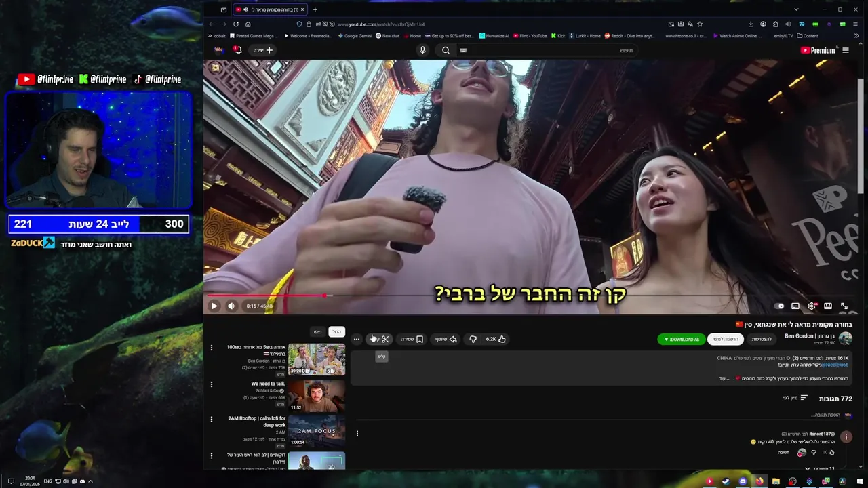
Task: Open options menu for the @itsnor6137 comment
Action: coord(357,434)
